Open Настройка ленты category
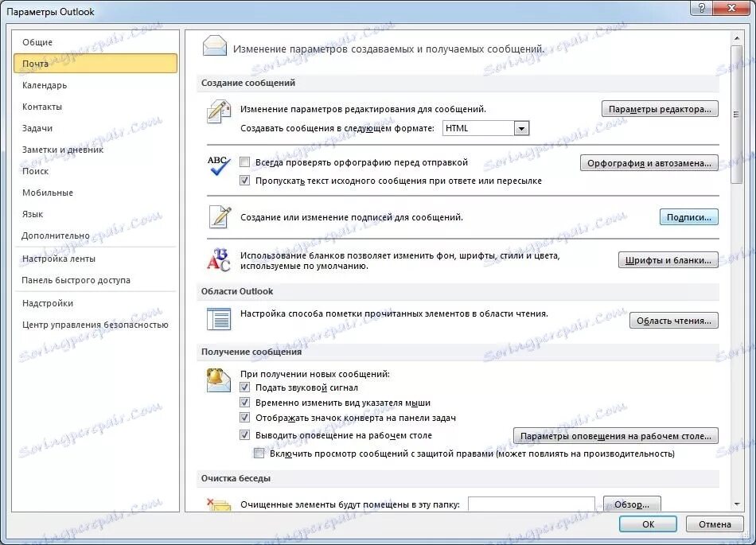This screenshot has width=756, height=545. tap(95, 259)
